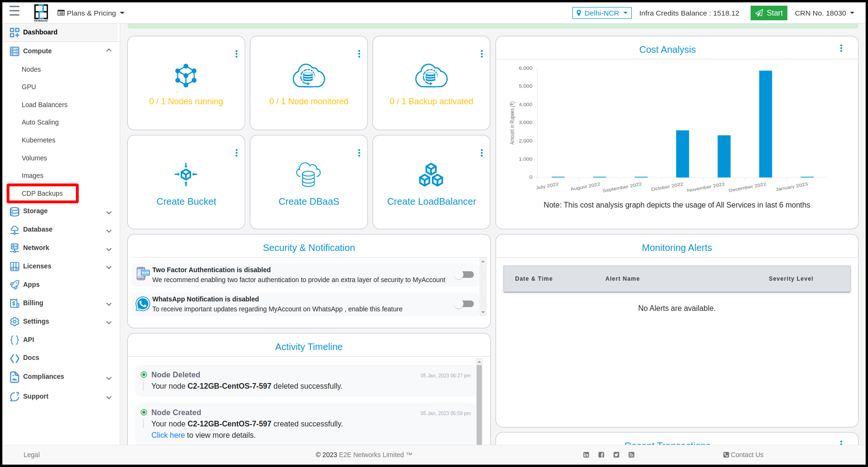Click the Nodes running card icon
The width and height of the screenshot is (868, 467).
pyautogui.click(x=186, y=75)
